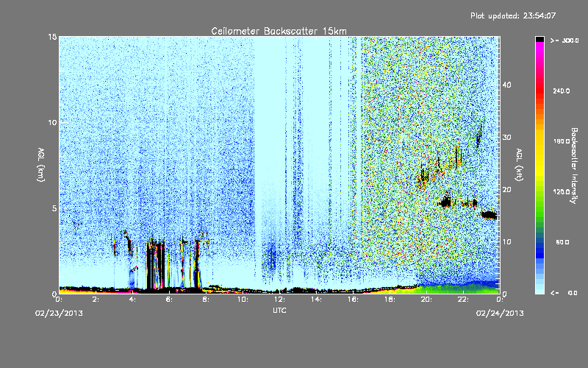The image size is (588, 368).
Task: Click the '10' kft tick on right axis
Action: click(x=506, y=242)
